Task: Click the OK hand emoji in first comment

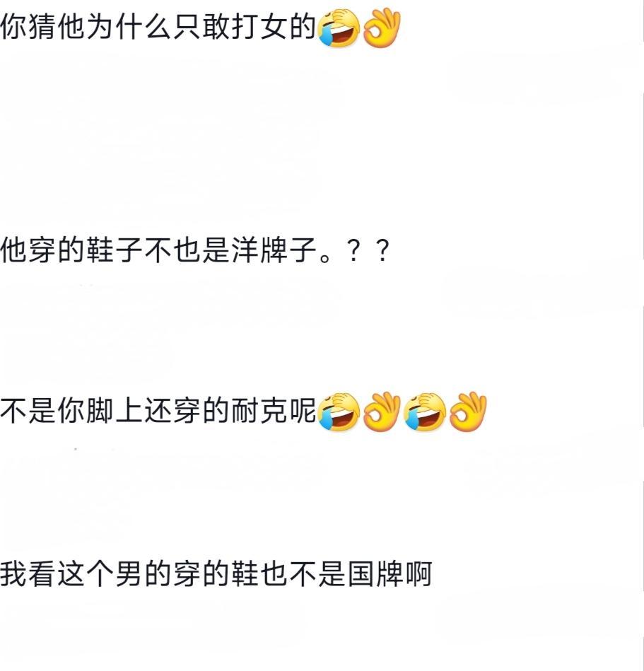Action: pos(382,28)
